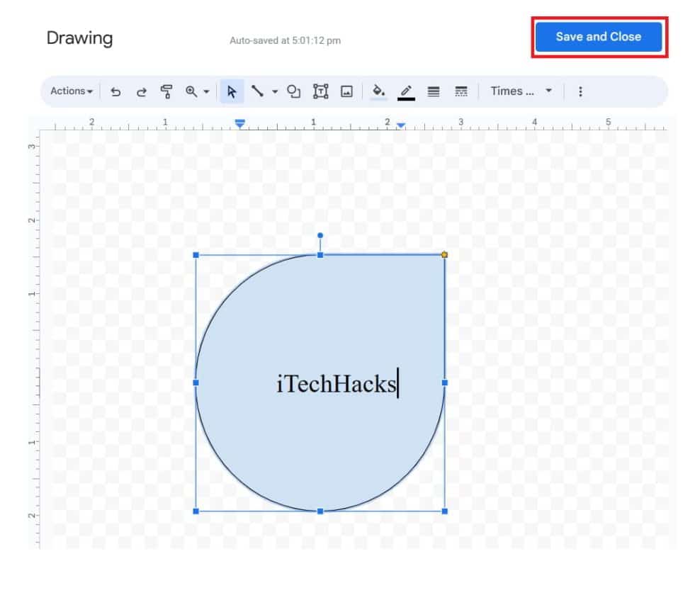Viewport: 700px width, 595px height.
Task: Open the Border dash options
Action: (461, 91)
